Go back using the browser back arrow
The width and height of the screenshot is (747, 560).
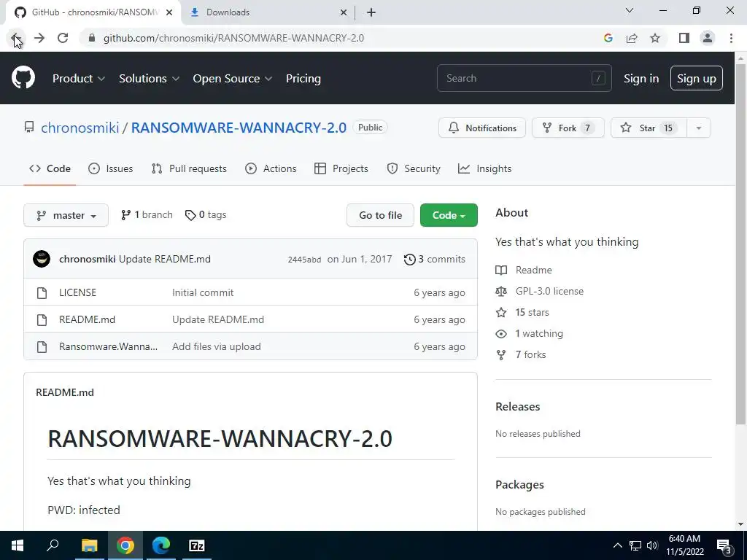point(15,38)
